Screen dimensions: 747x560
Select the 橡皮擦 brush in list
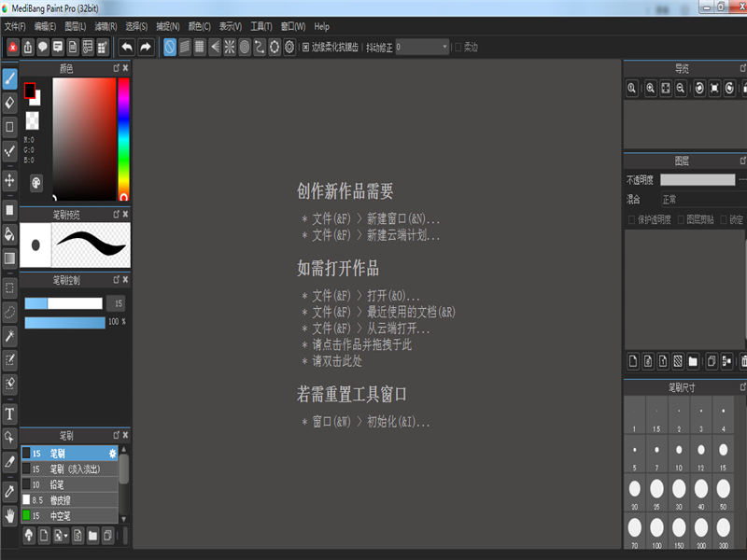click(x=69, y=500)
